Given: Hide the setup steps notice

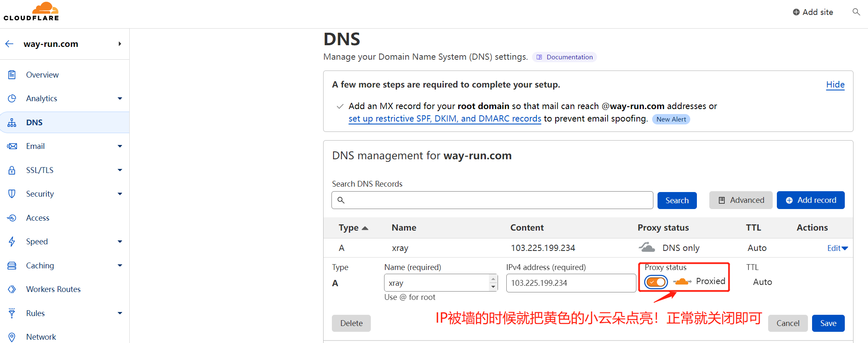Looking at the screenshot, I should point(835,85).
